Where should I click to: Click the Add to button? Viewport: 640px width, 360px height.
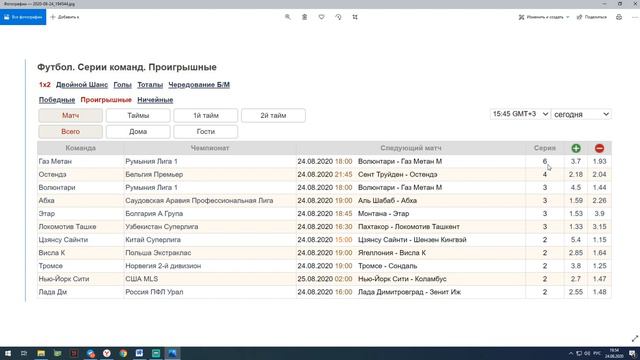(65, 17)
